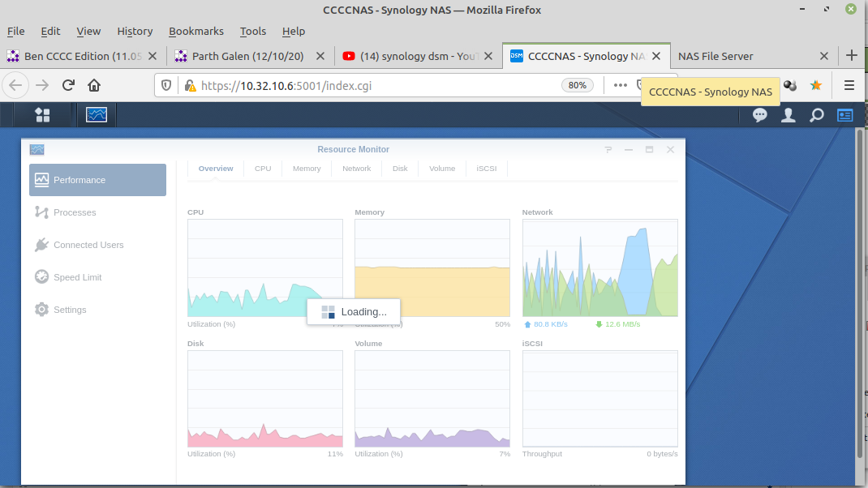Screen dimensions: 868x488
Task: Open Speed Limit section
Action: tap(78, 277)
